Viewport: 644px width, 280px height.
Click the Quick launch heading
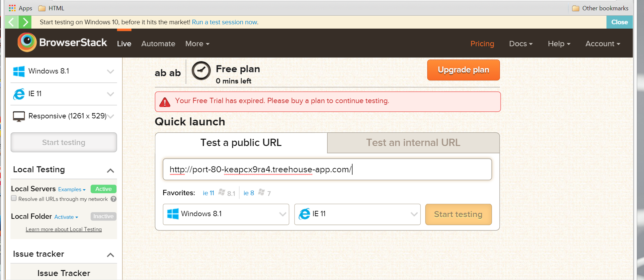(190, 122)
